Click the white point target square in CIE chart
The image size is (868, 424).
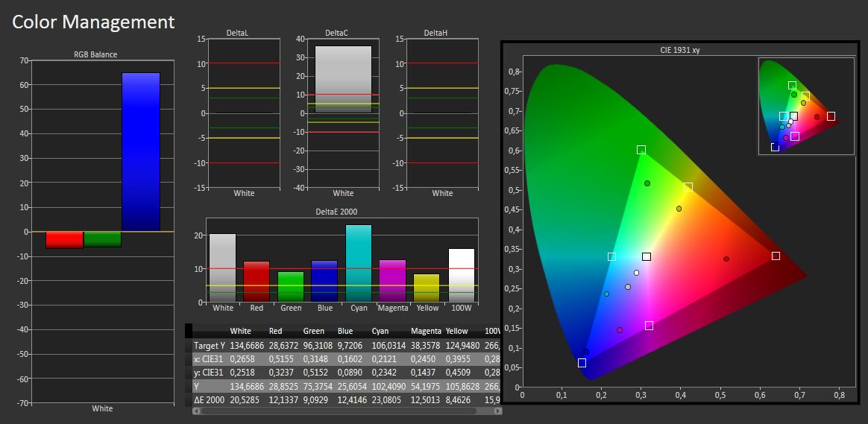(647, 257)
